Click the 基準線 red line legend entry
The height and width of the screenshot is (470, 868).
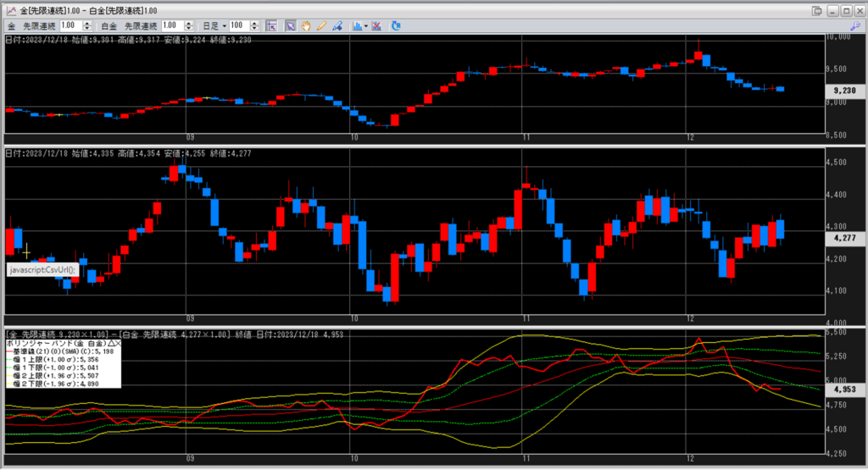51,351
